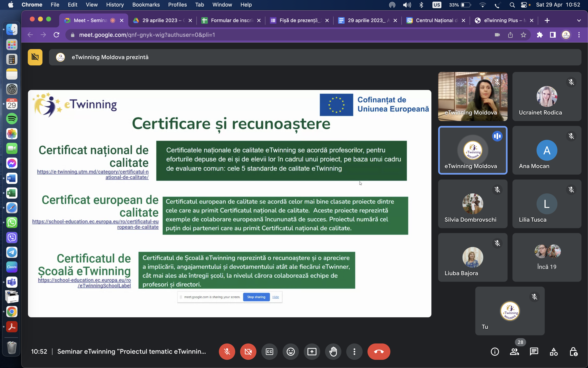Open more options three-dot menu in Meet
The image size is (588, 368).
(354, 351)
